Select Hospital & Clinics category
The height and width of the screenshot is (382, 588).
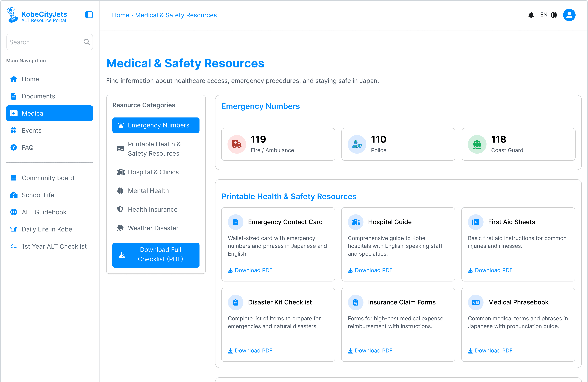[153, 172]
